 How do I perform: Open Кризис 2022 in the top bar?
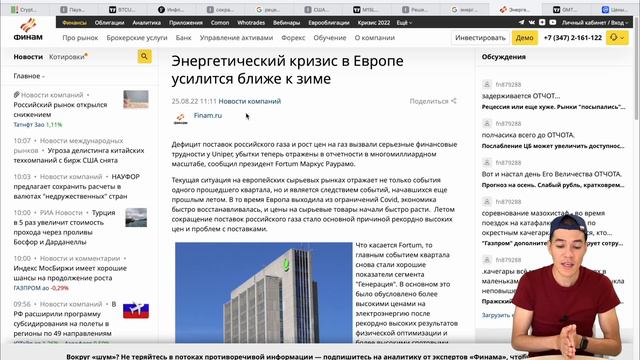tap(373, 22)
